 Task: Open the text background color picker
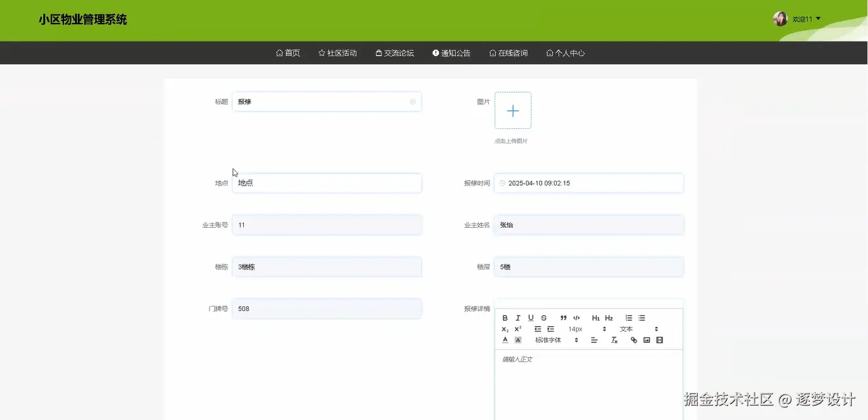coord(518,340)
